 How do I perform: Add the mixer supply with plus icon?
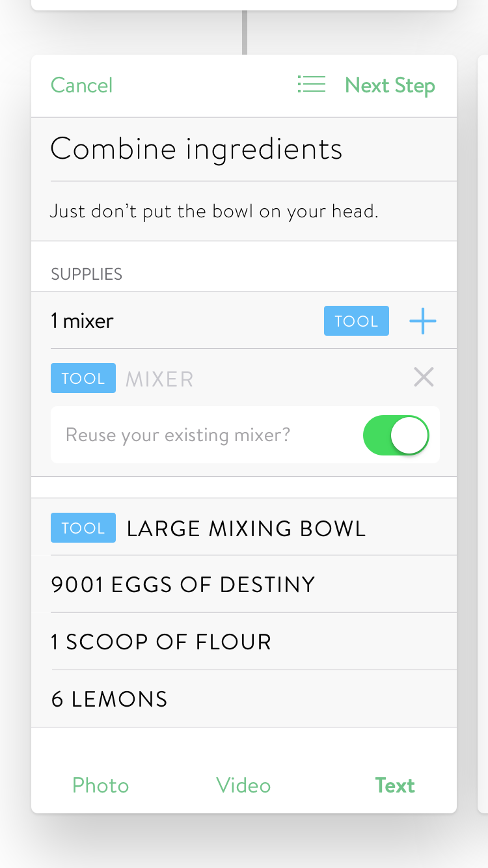click(x=423, y=321)
